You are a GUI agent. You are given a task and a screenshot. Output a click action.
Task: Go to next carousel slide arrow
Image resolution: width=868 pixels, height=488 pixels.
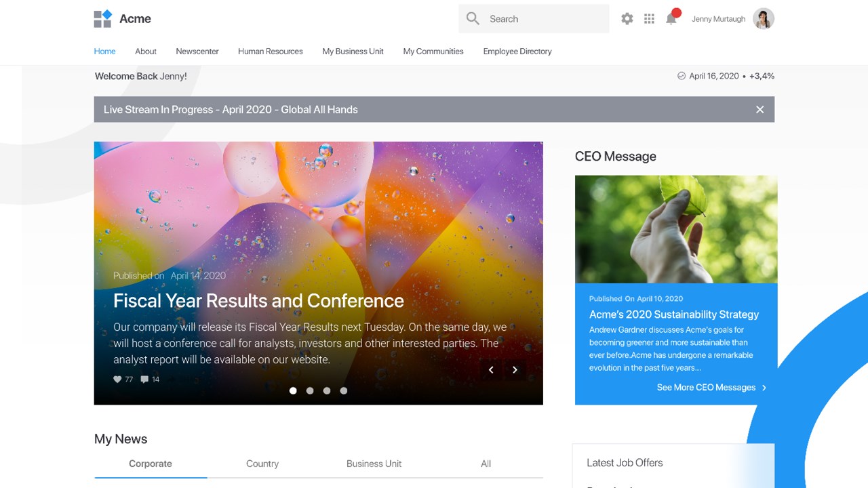[x=515, y=369]
